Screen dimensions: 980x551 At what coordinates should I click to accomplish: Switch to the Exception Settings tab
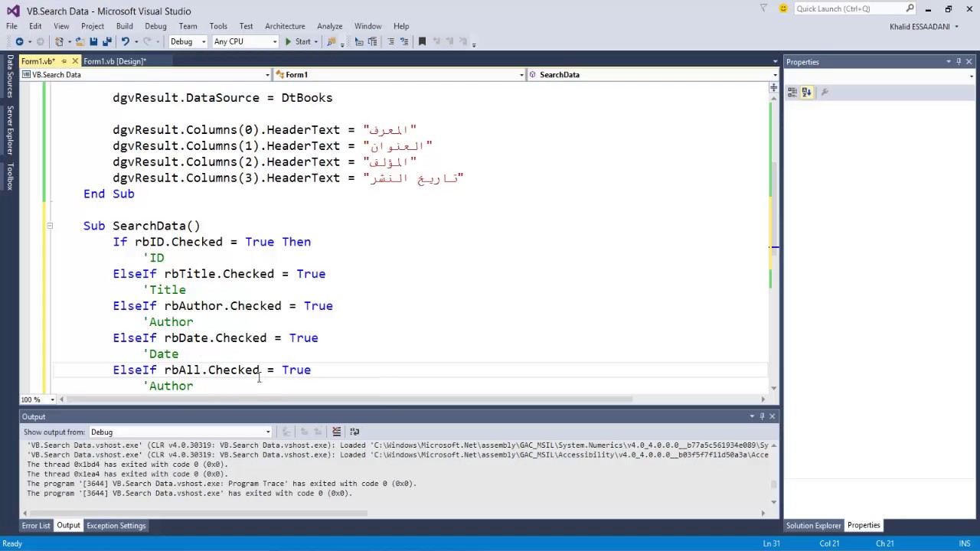[116, 526]
